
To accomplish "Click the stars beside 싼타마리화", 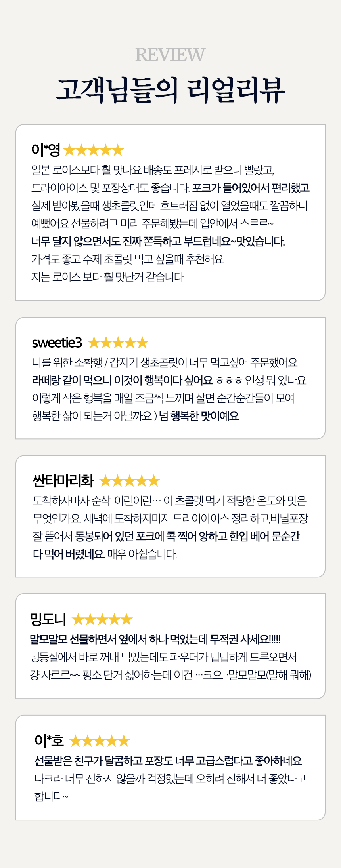I will pyautogui.click(x=130, y=481).
